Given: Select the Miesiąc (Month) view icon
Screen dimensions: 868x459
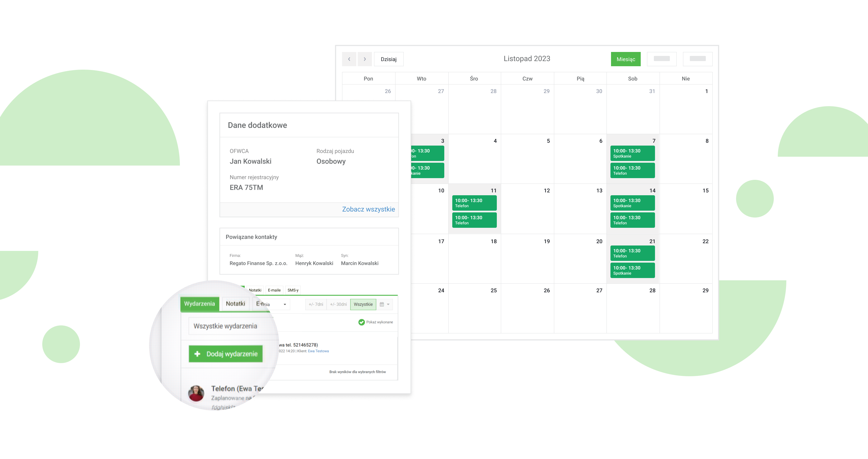Looking at the screenshot, I should click(626, 59).
